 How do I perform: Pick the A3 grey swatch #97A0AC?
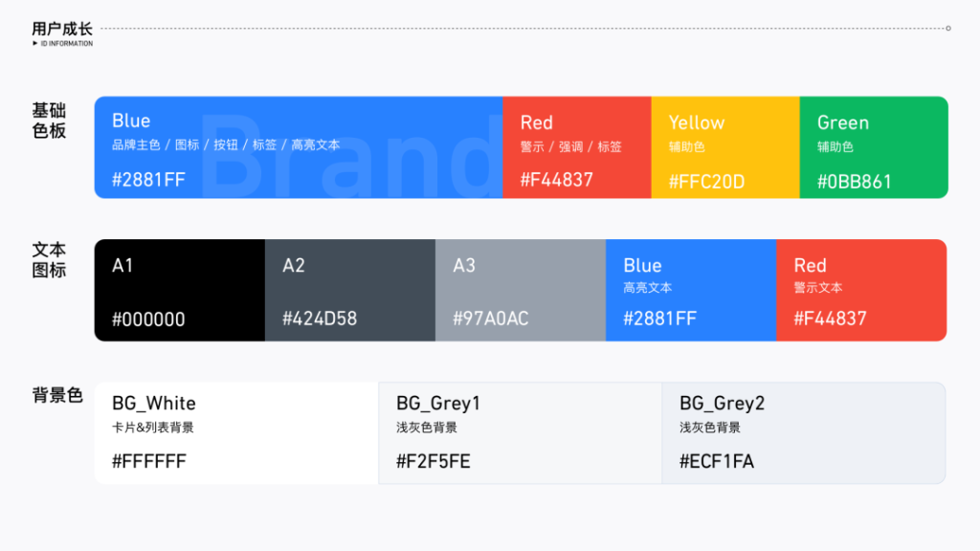521,290
